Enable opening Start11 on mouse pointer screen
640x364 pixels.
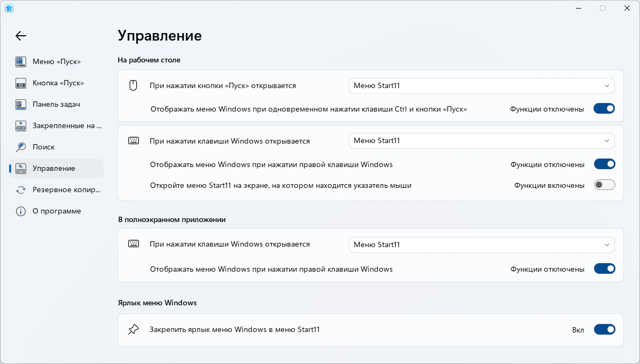click(x=605, y=185)
